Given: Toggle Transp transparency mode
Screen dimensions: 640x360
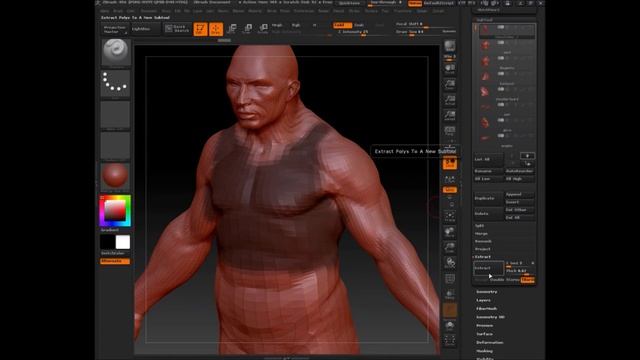Looking at the screenshot, I should pyautogui.click(x=449, y=294).
